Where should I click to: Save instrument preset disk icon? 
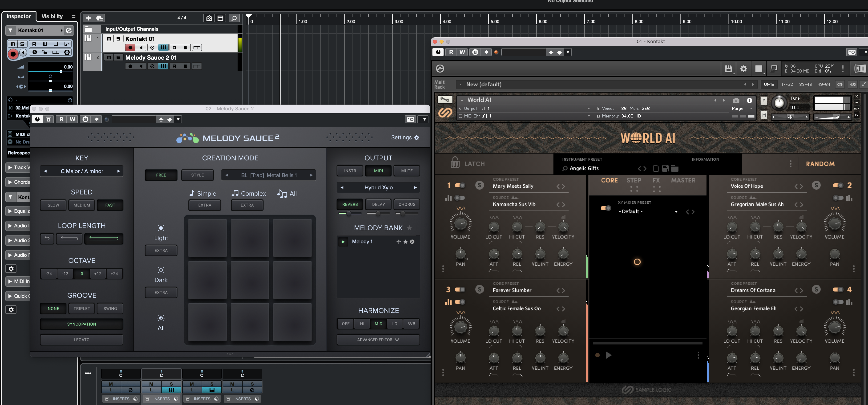click(x=665, y=168)
